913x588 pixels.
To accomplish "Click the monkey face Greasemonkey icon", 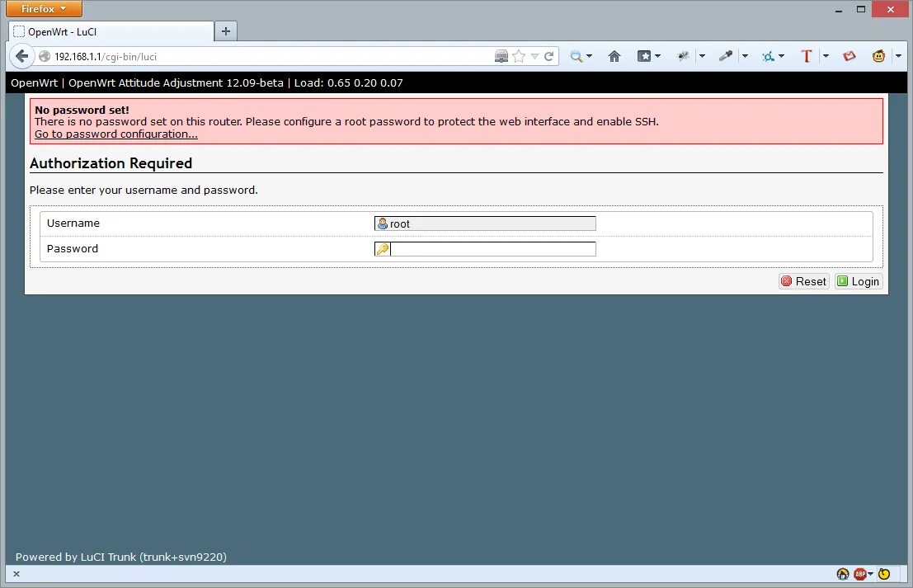I will click(x=878, y=56).
